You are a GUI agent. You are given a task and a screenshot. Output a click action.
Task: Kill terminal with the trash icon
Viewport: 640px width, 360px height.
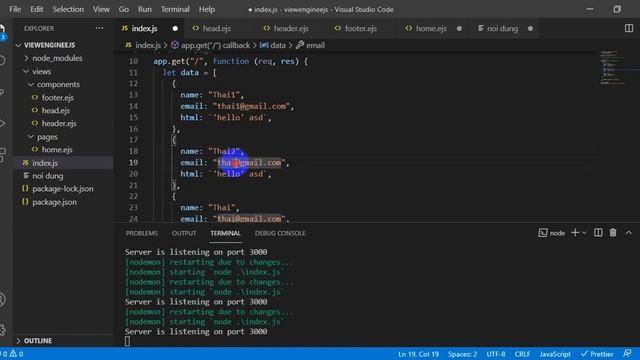(x=613, y=233)
